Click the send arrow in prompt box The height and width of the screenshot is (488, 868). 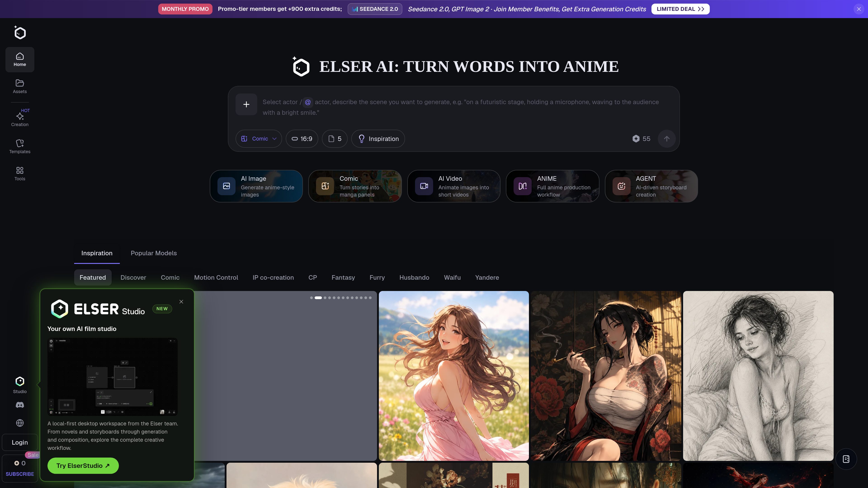point(667,139)
